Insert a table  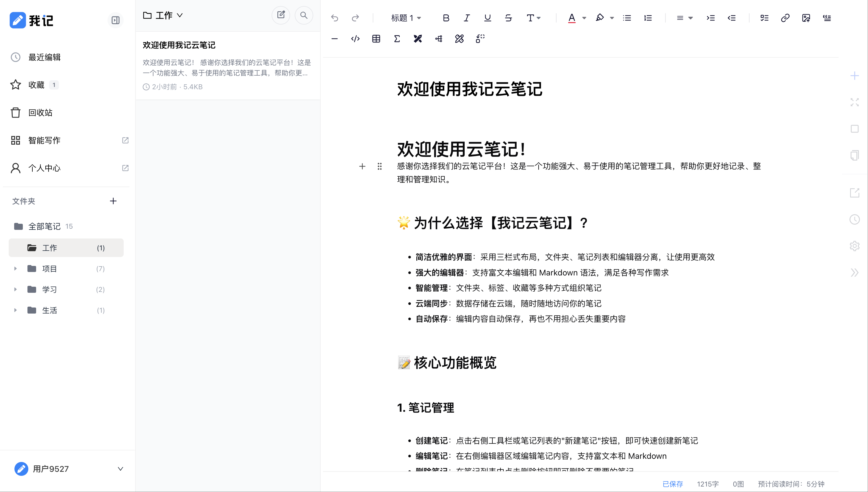[x=376, y=38]
